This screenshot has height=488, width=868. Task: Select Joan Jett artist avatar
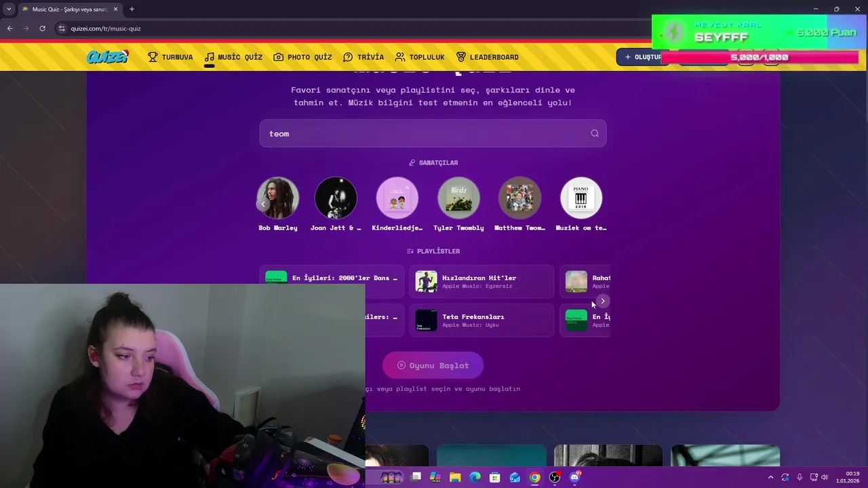pos(336,198)
